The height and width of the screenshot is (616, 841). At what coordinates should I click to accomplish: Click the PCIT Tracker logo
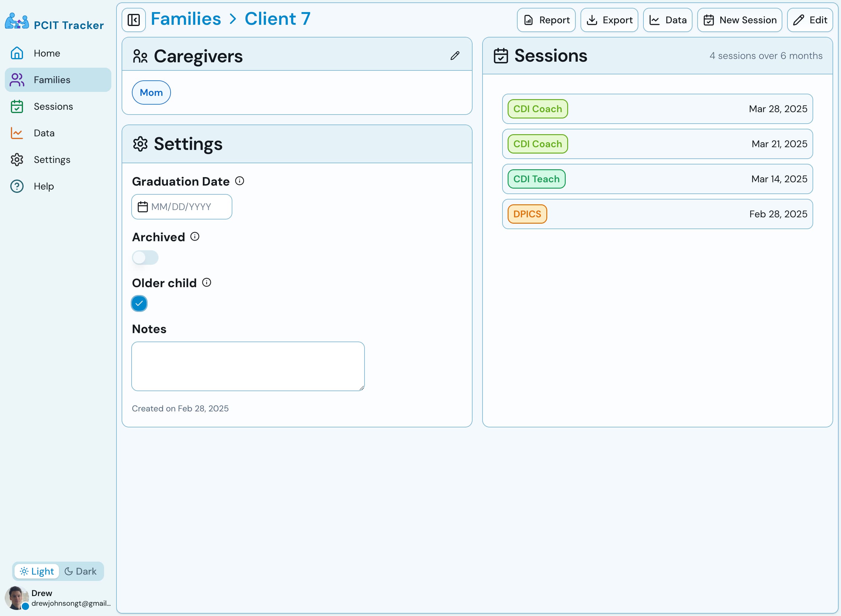pos(17,22)
